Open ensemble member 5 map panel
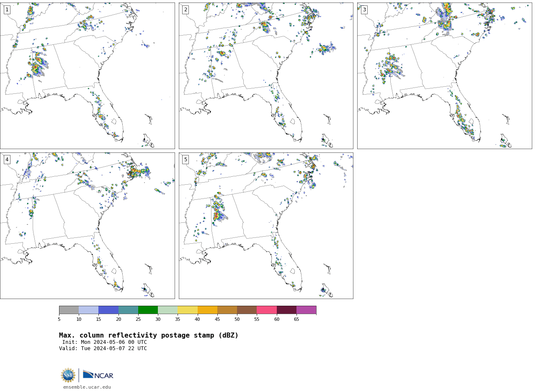This screenshot has height=392, width=536. (266, 226)
